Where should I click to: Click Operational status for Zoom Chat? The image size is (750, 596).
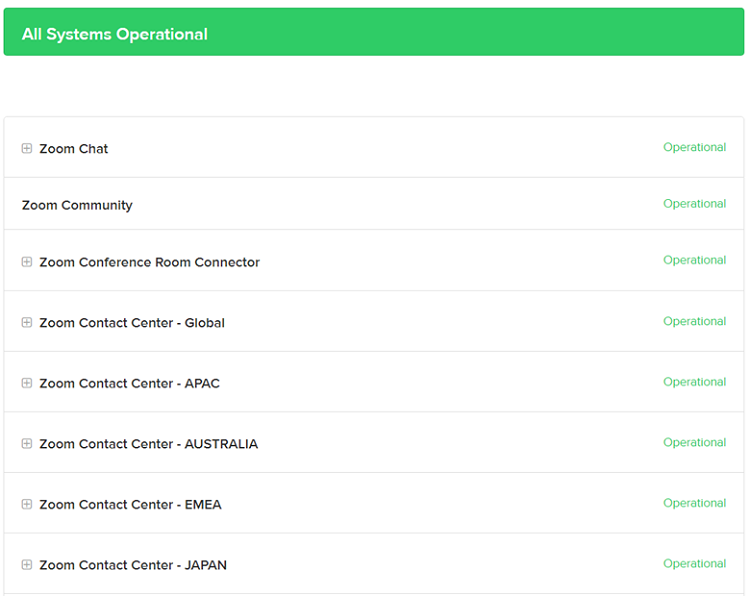coord(694,147)
